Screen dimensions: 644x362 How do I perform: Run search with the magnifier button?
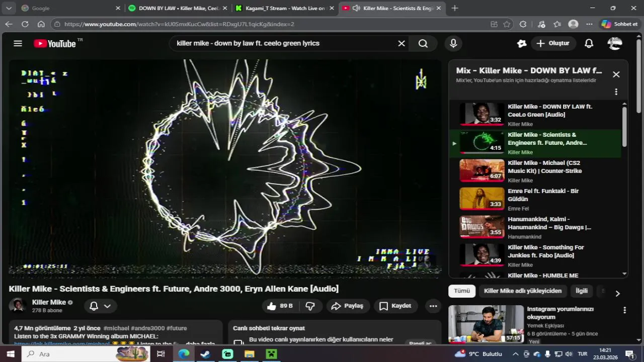pos(423,43)
